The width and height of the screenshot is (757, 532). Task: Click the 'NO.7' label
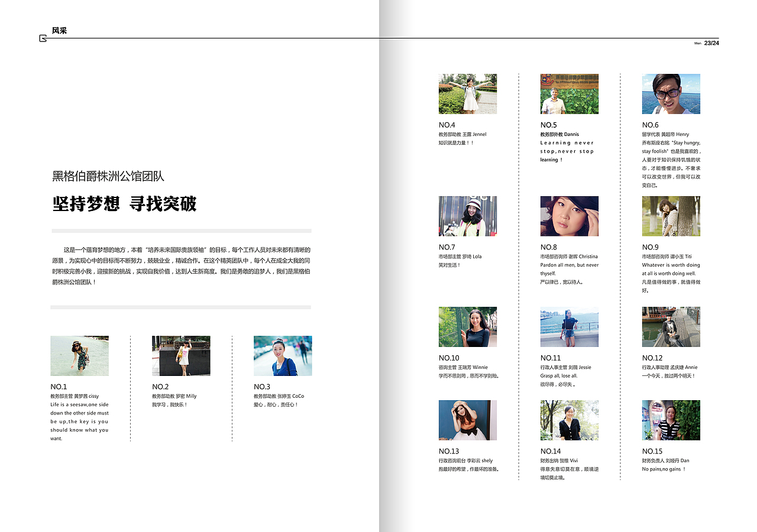pos(447,247)
